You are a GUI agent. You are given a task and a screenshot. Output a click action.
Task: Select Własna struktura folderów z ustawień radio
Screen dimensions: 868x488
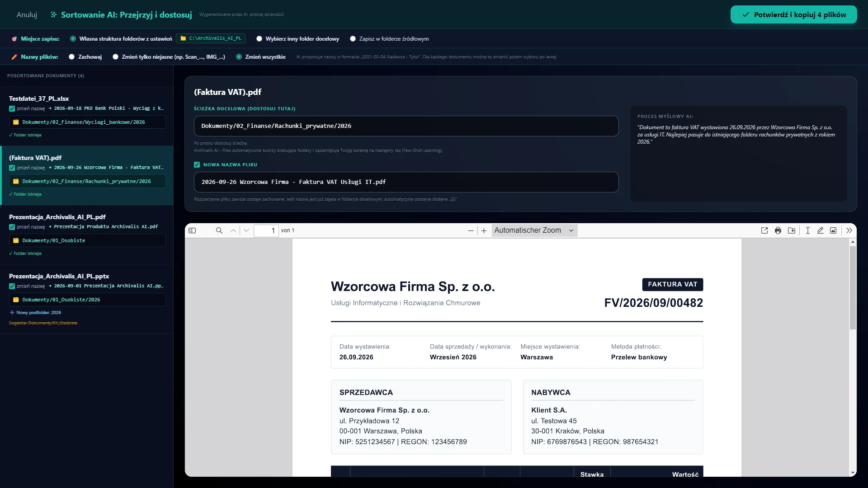(x=73, y=39)
